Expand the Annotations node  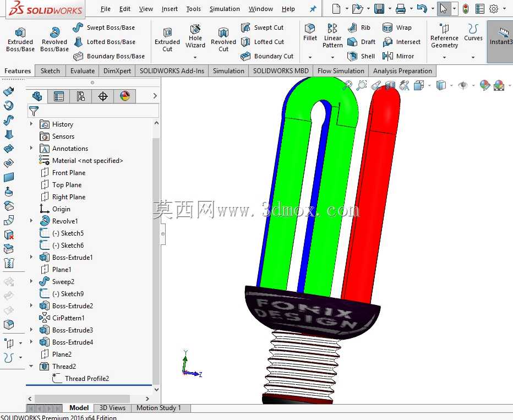pos(31,148)
